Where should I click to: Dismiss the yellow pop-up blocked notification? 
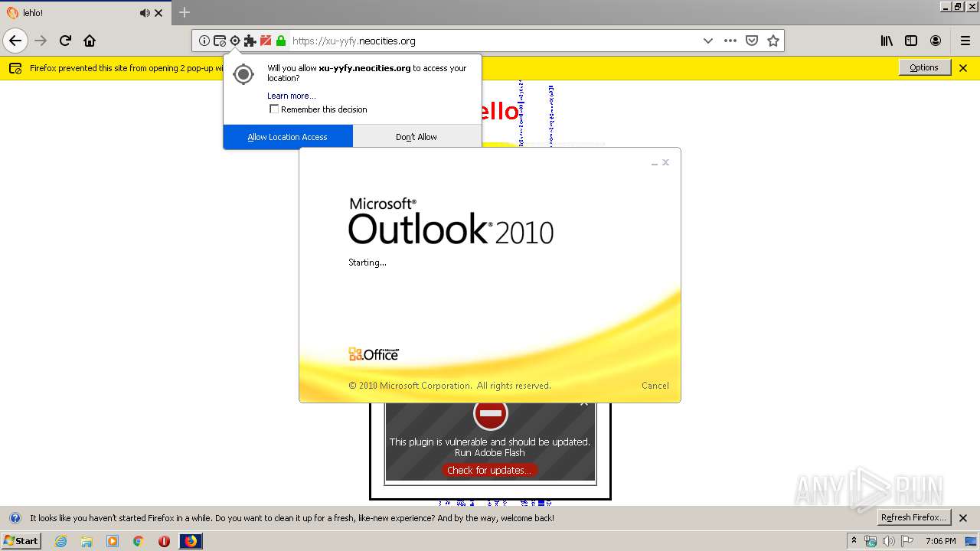click(x=963, y=68)
